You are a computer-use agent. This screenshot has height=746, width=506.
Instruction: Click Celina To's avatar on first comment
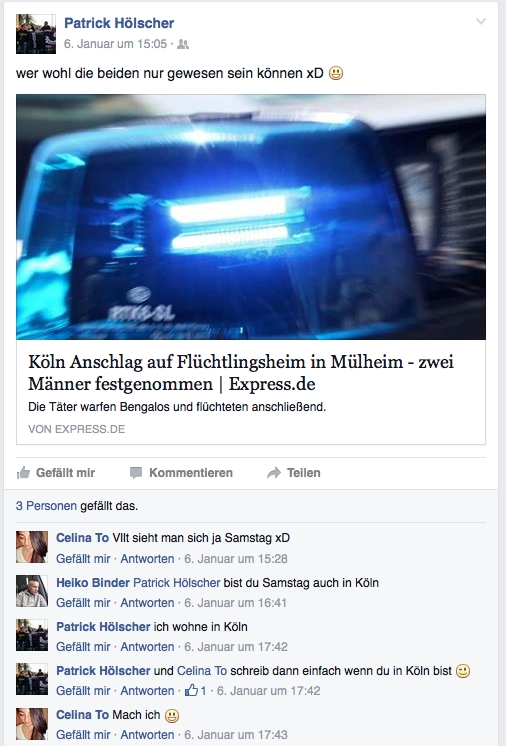click(32, 547)
